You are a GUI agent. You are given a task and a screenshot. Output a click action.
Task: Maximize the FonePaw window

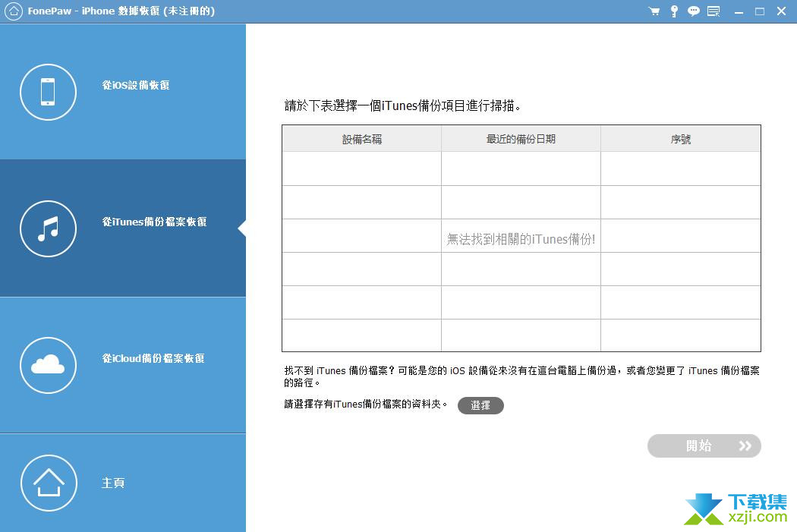click(x=760, y=11)
